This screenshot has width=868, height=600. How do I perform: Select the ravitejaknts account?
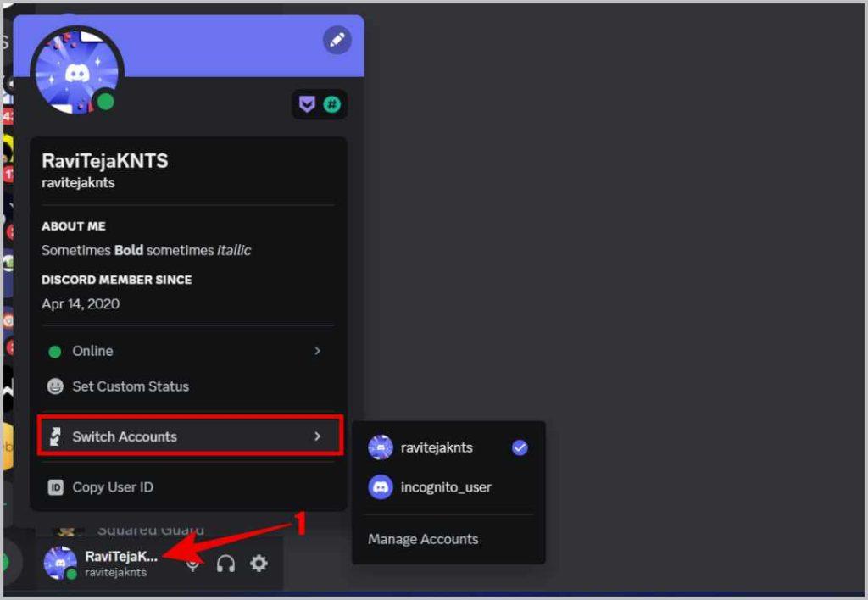pos(448,447)
